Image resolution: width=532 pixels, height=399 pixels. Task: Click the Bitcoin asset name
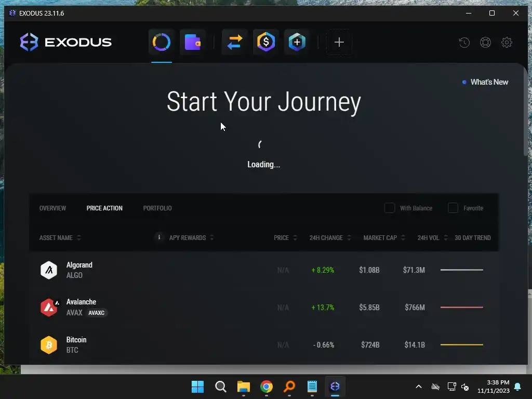click(x=76, y=340)
